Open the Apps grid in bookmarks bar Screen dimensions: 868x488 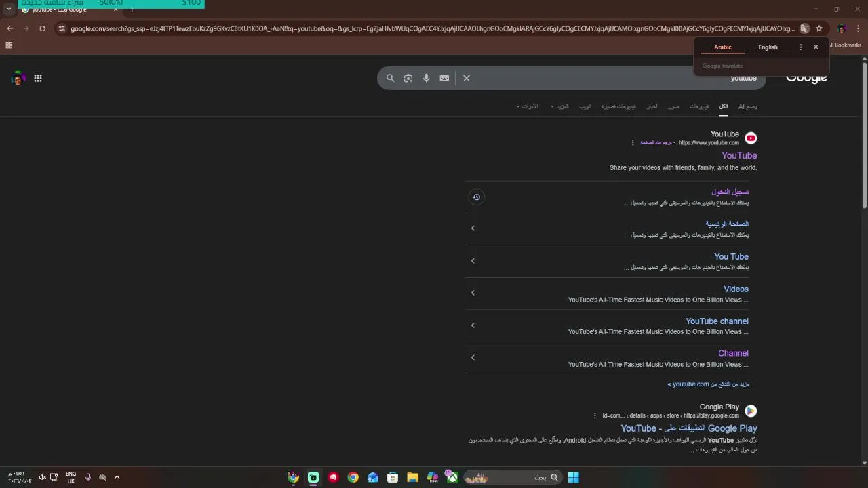click(x=9, y=45)
